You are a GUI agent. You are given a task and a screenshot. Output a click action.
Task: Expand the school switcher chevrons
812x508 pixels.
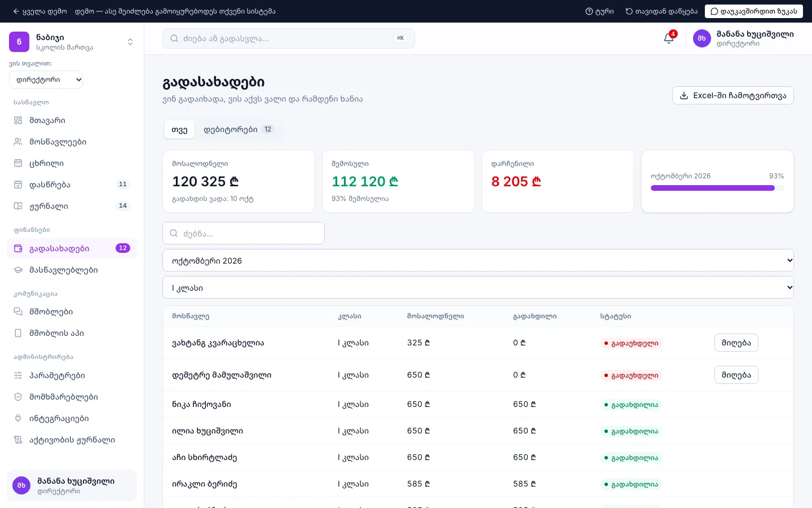[x=130, y=42]
